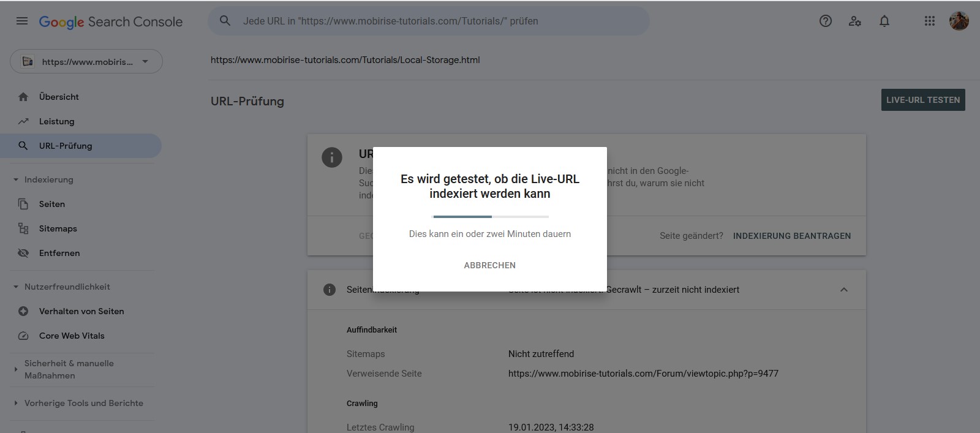Click the help question mark icon
The height and width of the screenshot is (433, 980).
pos(825,21)
